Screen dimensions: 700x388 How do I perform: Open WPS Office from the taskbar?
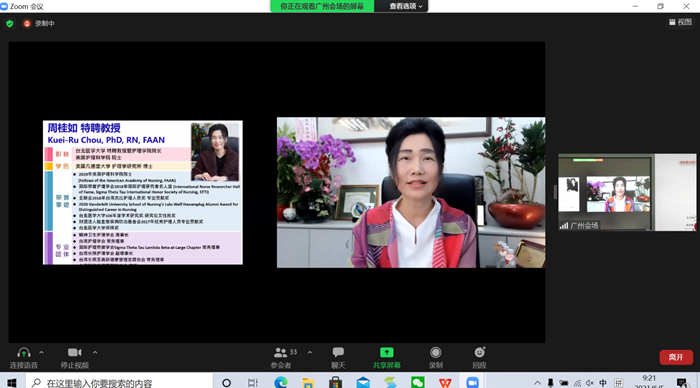(x=445, y=383)
